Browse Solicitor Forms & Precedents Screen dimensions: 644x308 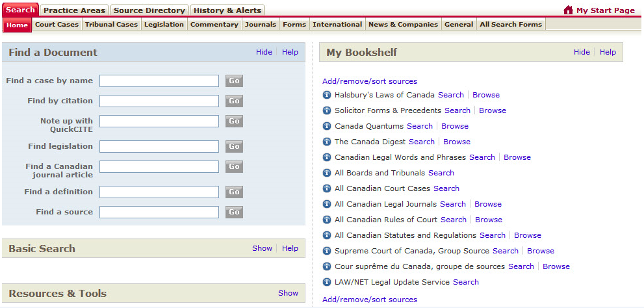pyautogui.click(x=493, y=110)
